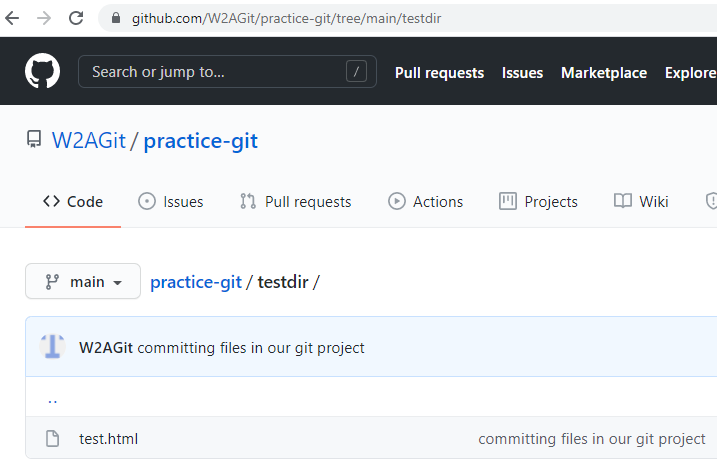
Task: Click the practice-git breadcrumb link
Action: click(196, 282)
